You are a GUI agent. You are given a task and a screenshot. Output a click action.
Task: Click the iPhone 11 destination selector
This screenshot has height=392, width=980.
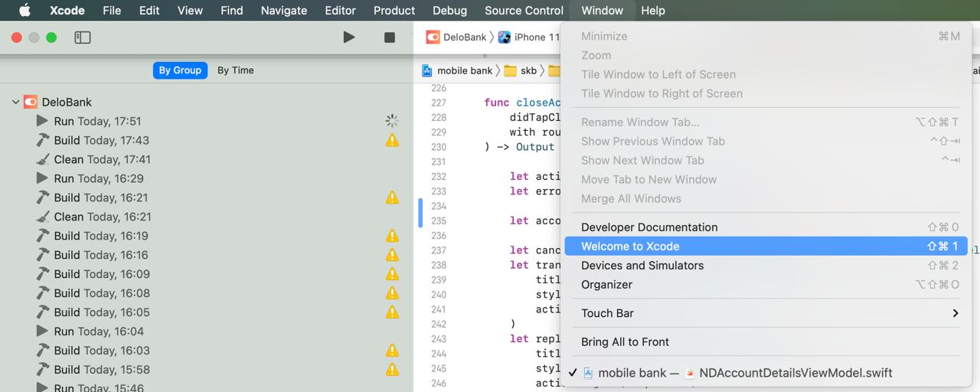(529, 37)
